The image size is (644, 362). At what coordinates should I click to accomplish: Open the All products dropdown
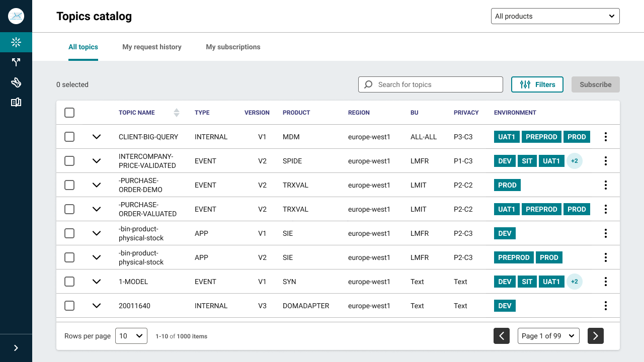555,16
